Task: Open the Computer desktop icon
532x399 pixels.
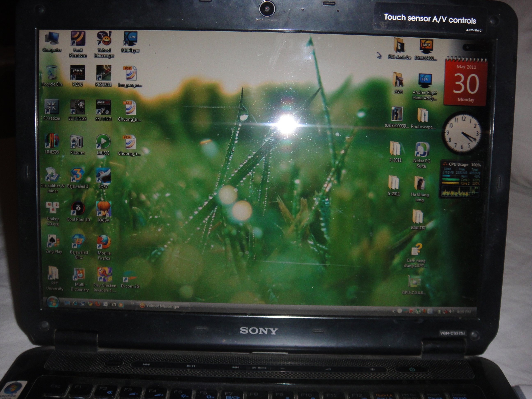Action: [52, 42]
